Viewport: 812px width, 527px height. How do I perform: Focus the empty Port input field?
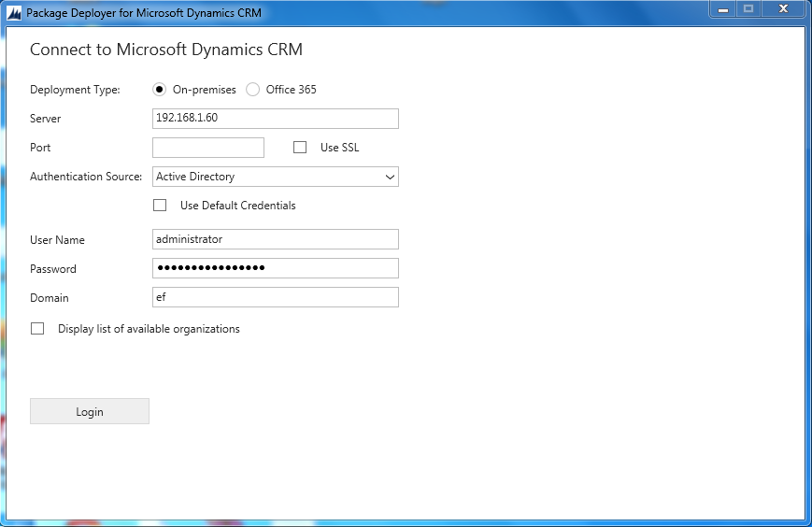208,148
